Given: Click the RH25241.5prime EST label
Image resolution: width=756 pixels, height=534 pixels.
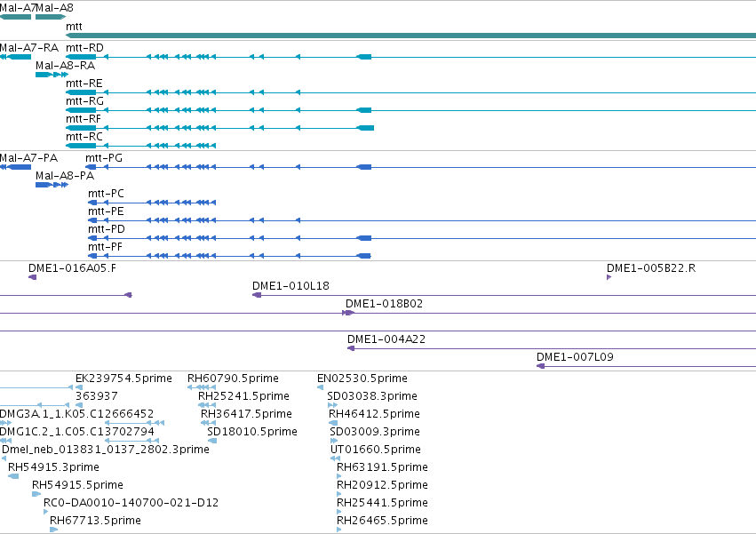Looking at the screenshot, I should coord(243,396).
